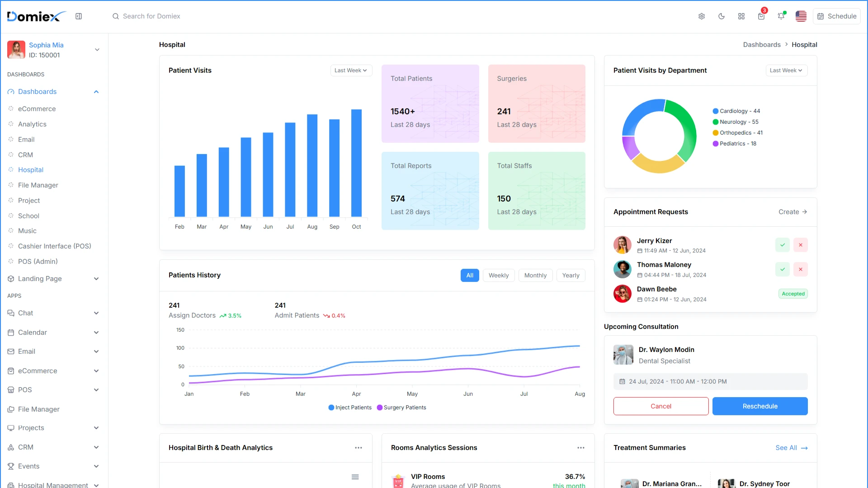This screenshot has width=868, height=488.
Task: Click the Chat app icon in sidebar
Action: [11, 313]
